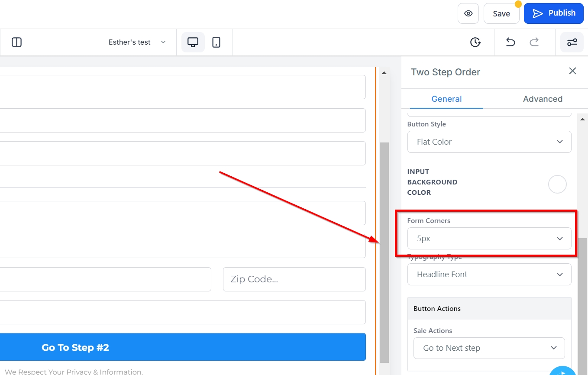Select the General tab
Image resolution: width=588 pixels, height=375 pixels.
[446, 99]
